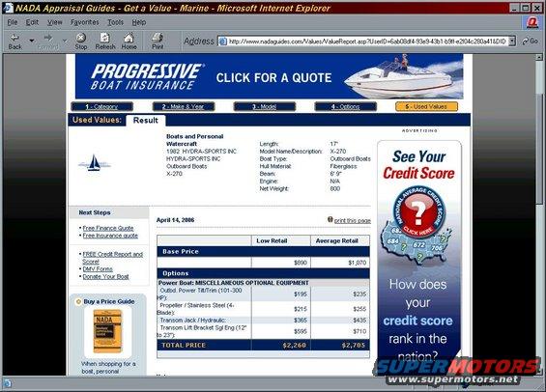Screen dimensions: 546x392
Task: Click the Stop toolbar icon
Action: 81,42
